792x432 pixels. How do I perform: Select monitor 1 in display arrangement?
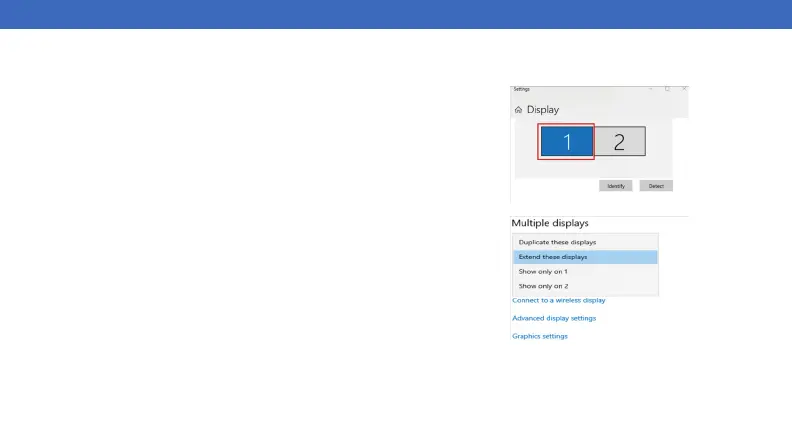coord(566,141)
